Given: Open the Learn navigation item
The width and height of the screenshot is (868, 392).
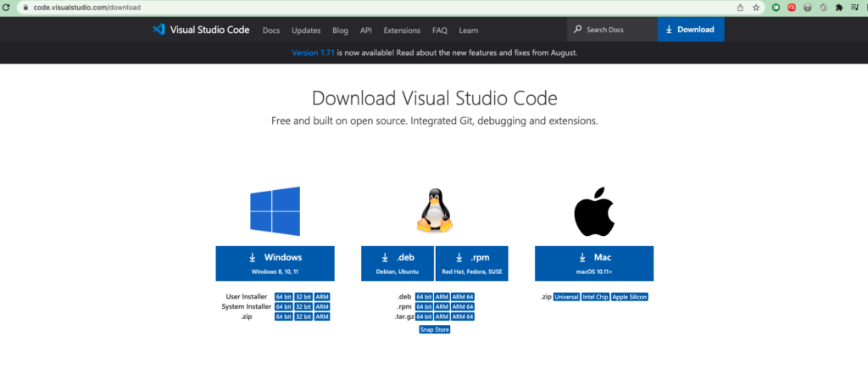Looking at the screenshot, I should 468,31.
